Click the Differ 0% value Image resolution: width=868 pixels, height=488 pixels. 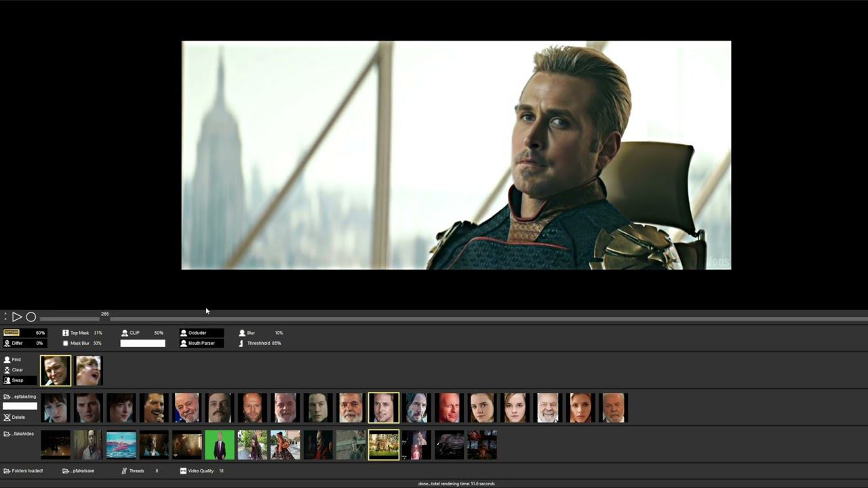point(39,343)
